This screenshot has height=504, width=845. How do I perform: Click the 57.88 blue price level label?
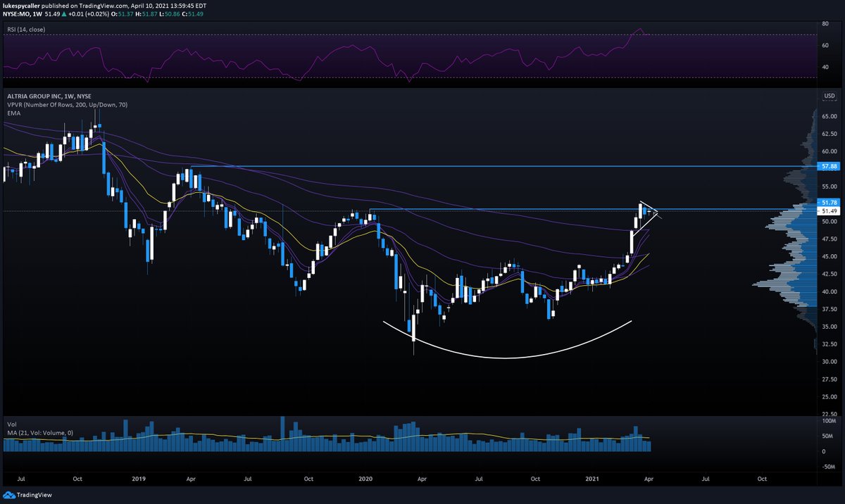829,166
